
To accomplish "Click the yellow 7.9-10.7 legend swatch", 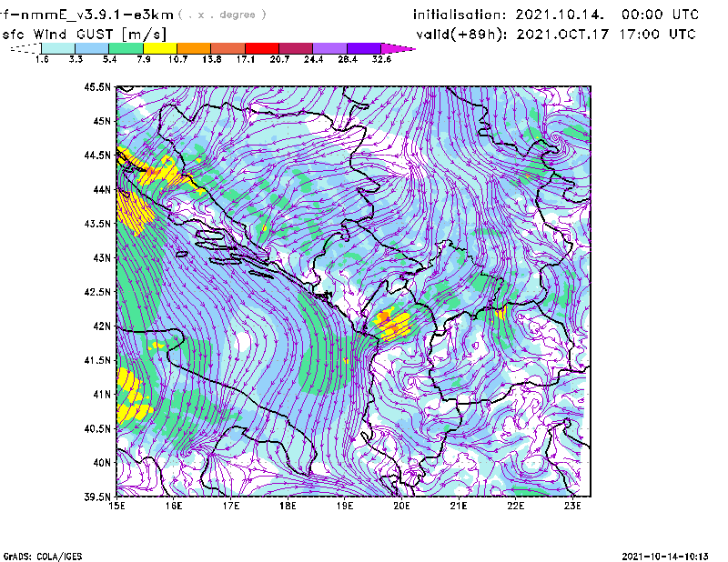I will (160, 48).
